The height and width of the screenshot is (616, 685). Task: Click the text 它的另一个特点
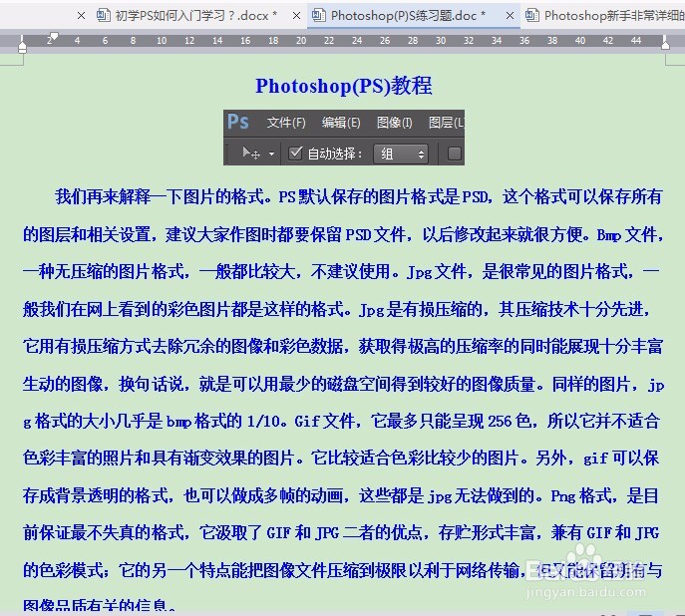click(174, 570)
